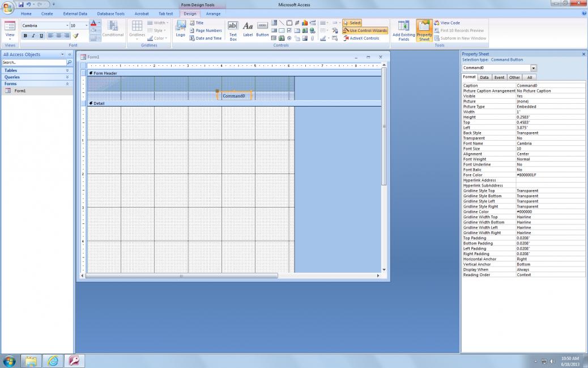Select the Text Box control tool
The height and width of the screenshot is (368, 588).
point(233,31)
